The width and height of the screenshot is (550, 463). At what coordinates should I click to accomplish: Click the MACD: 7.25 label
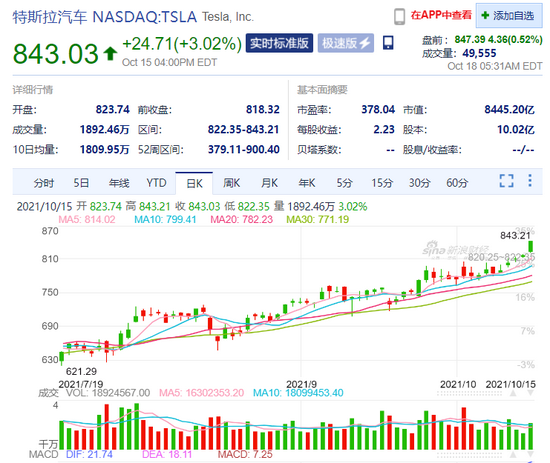tap(245, 455)
